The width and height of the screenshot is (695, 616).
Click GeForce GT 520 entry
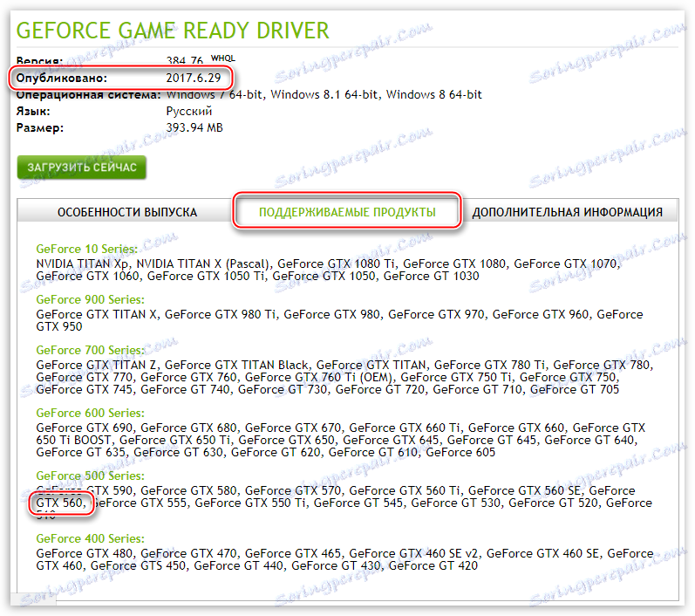pos(553,503)
